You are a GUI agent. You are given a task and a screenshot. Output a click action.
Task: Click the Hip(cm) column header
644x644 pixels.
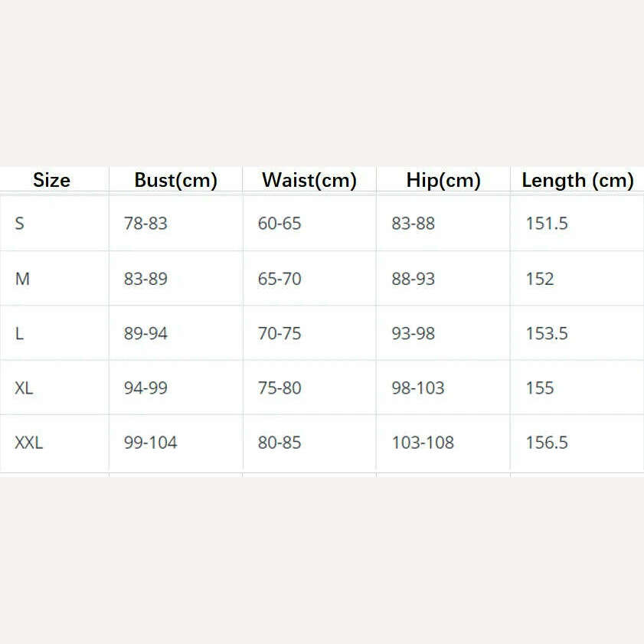pyautogui.click(x=443, y=181)
